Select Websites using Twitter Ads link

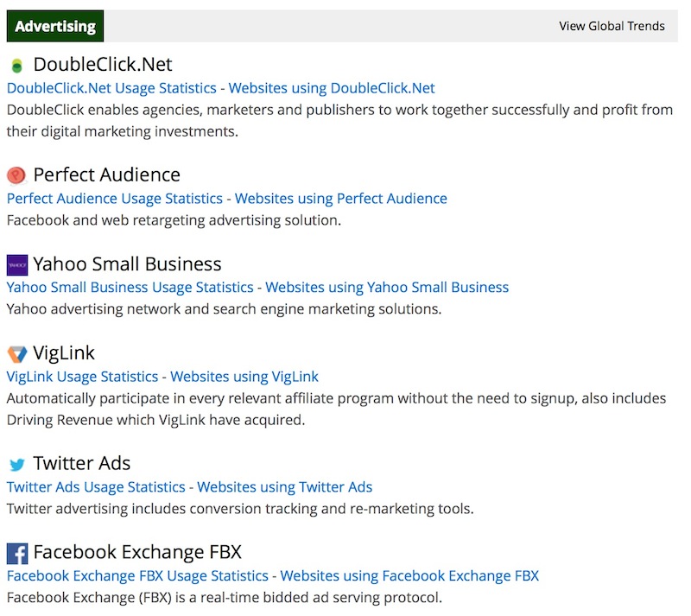pyautogui.click(x=285, y=487)
